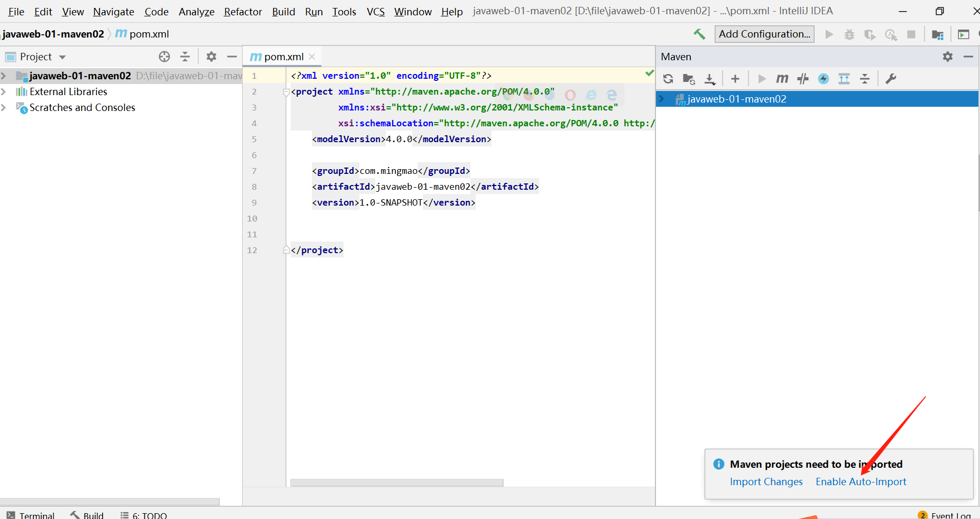Collapse all in the Project panel
The image size is (980, 519).
click(x=185, y=57)
